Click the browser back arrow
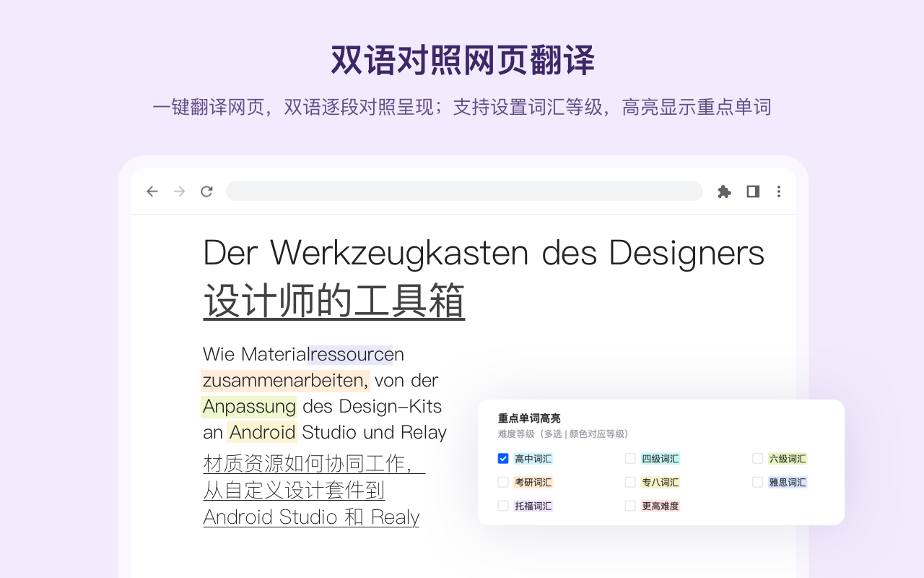 click(x=152, y=191)
